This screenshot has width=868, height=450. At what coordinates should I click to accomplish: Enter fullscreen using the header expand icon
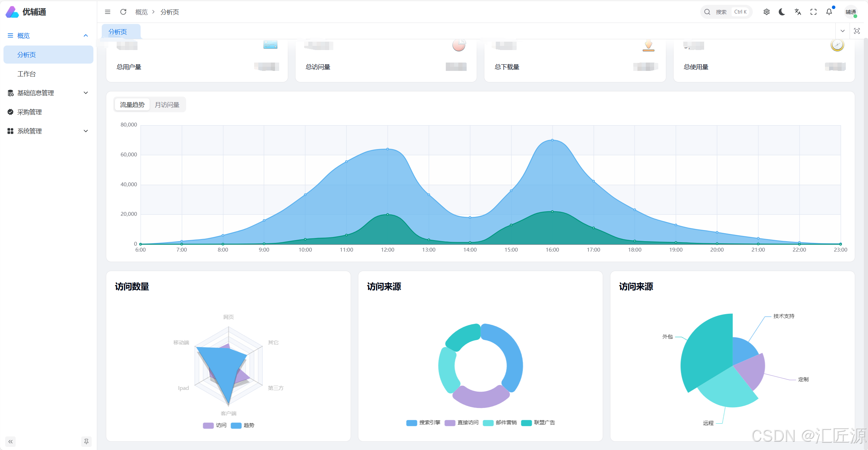[813, 12]
